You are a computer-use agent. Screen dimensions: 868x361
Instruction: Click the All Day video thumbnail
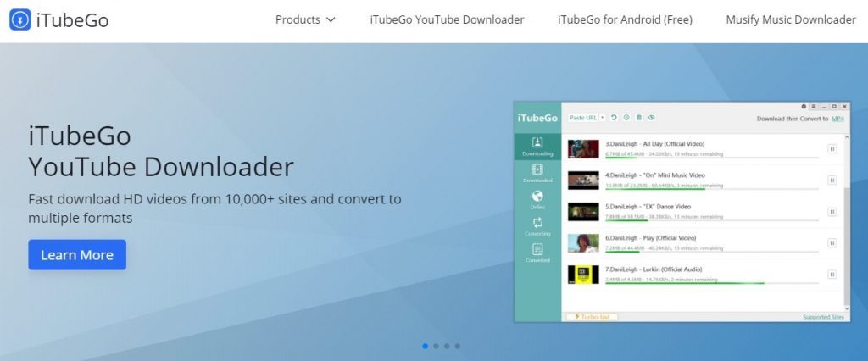pyautogui.click(x=583, y=149)
